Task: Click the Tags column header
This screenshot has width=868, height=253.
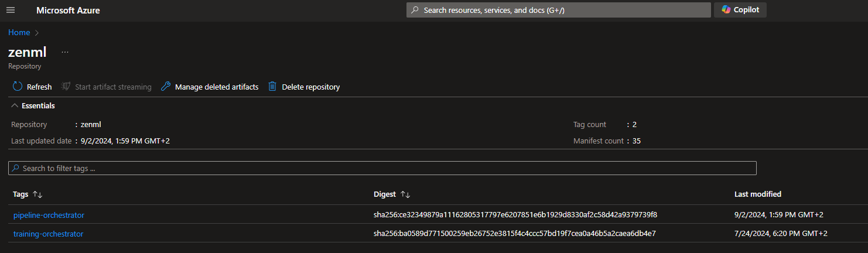Action: pos(20,194)
